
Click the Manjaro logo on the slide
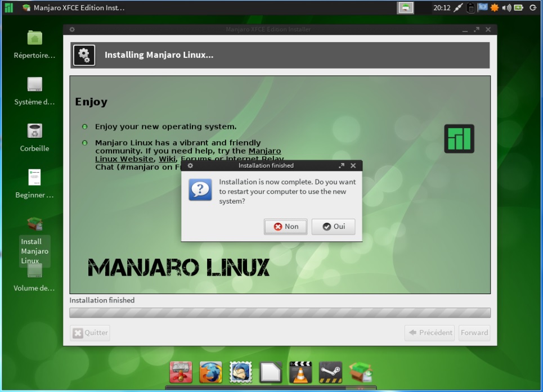point(459,138)
